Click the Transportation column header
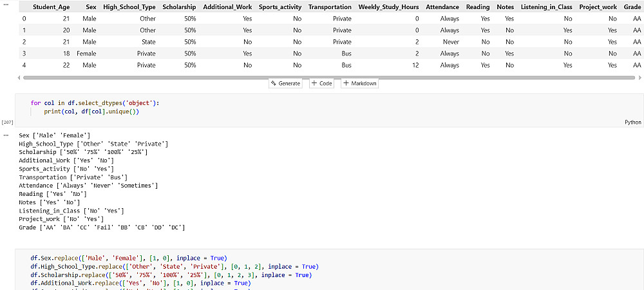The height and width of the screenshot is (290, 644). [x=330, y=7]
